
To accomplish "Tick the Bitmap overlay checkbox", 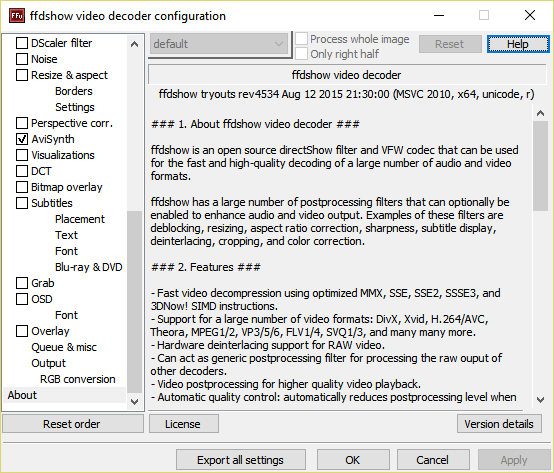I will (22, 187).
